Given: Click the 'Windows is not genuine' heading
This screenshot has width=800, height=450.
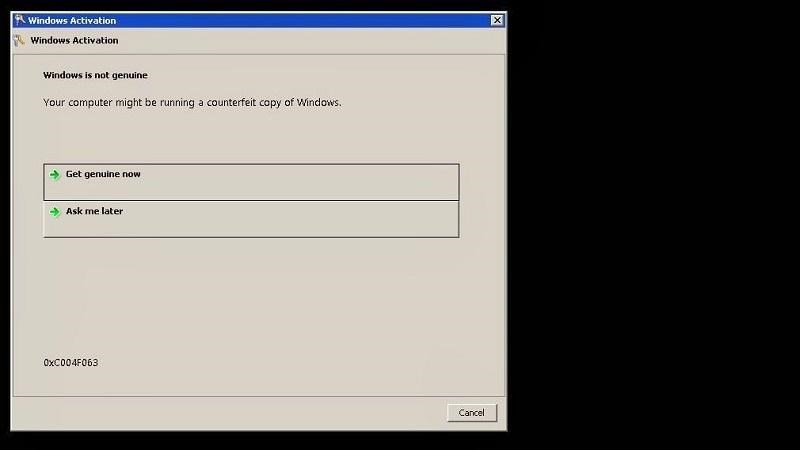Looking at the screenshot, I should point(95,75).
